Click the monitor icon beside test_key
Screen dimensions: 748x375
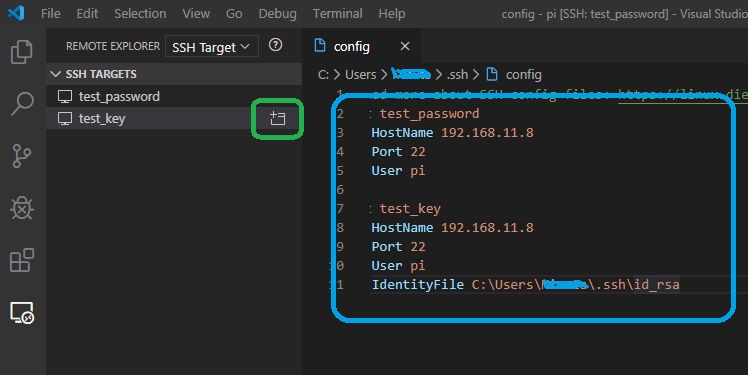tap(65, 118)
